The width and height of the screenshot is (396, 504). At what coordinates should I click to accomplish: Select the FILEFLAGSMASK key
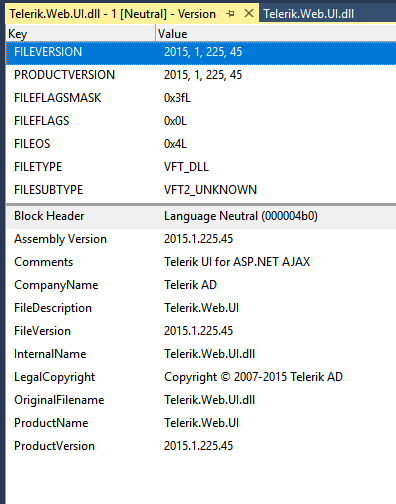57,98
